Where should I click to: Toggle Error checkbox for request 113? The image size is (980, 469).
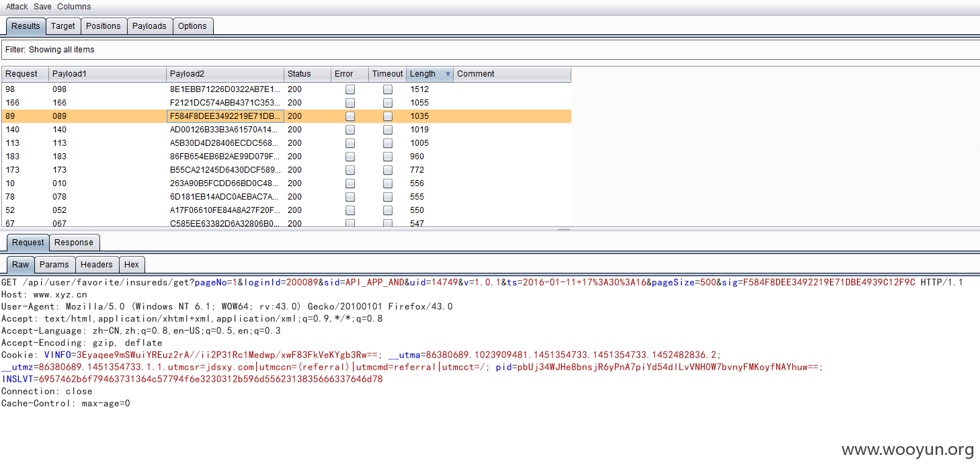coord(350,143)
